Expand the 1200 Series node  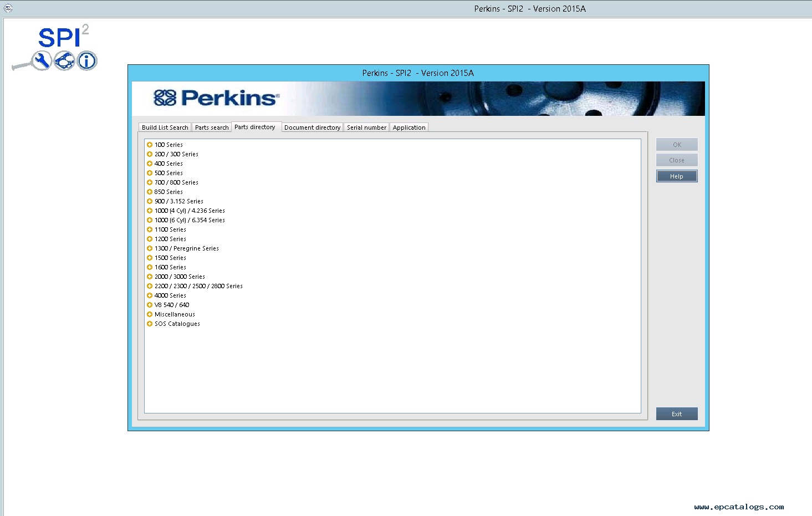(x=150, y=239)
